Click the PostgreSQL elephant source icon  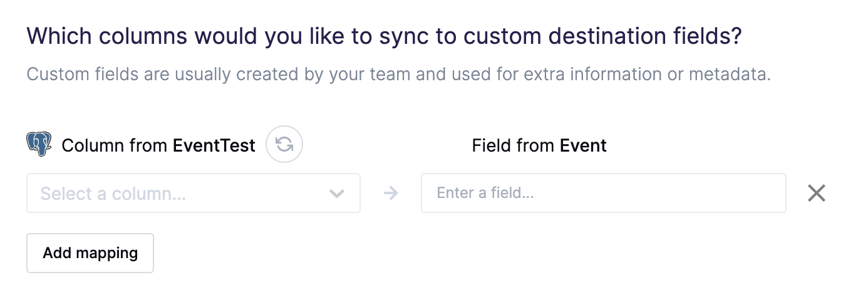click(39, 145)
